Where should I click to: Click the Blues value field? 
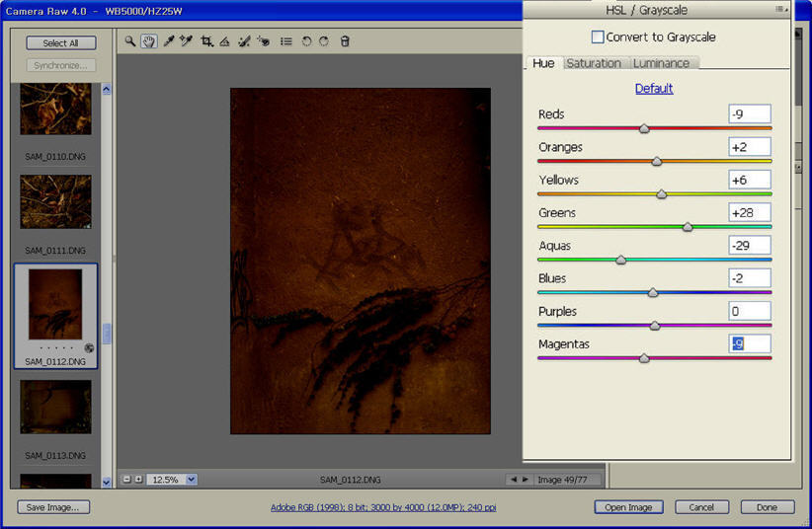click(x=750, y=278)
